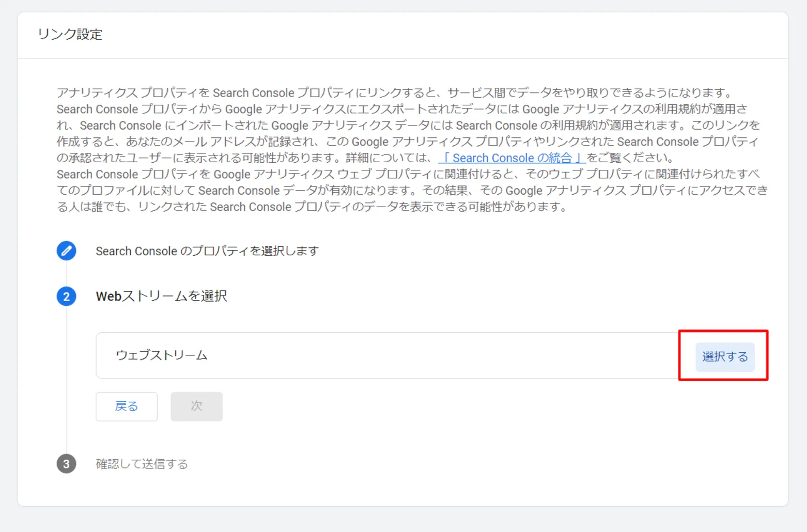Click the 確認して送信する step label
The width and height of the screenshot is (807, 532).
tap(142, 464)
